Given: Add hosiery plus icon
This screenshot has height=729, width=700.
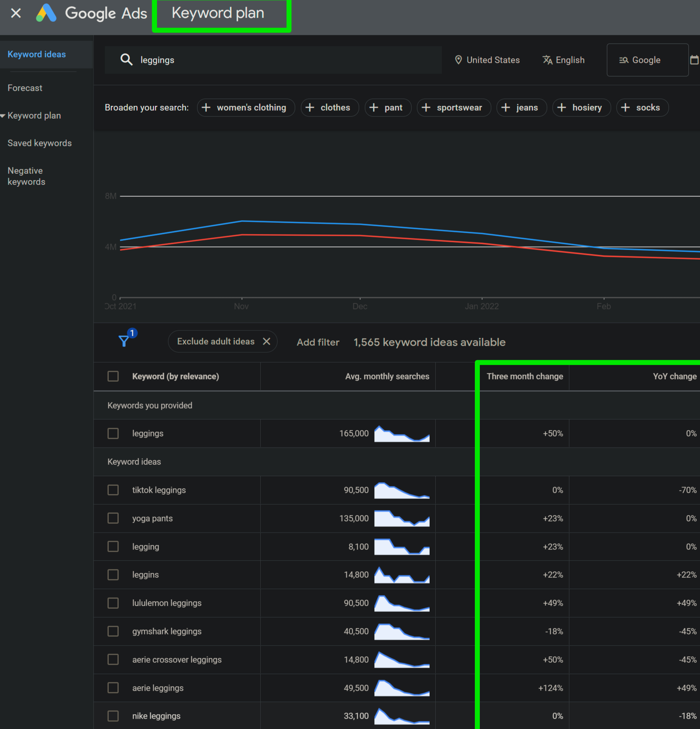Looking at the screenshot, I should tap(561, 108).
